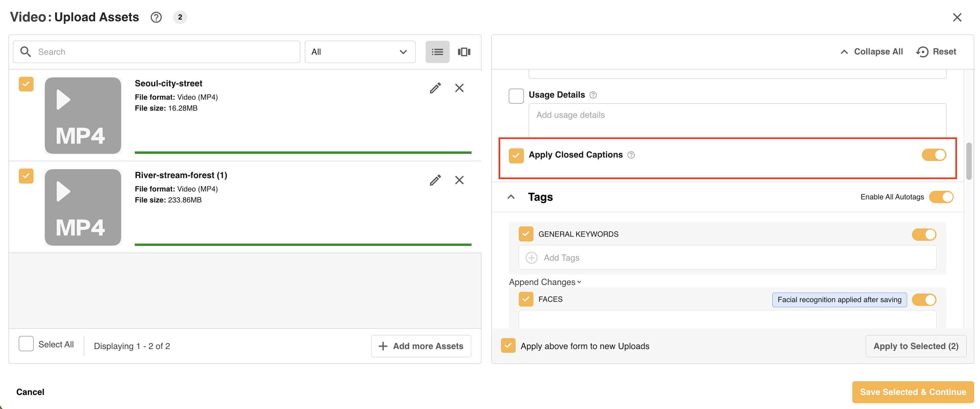Open help tooltip for Apply Closed Captions
Image resolution: width=980 pixels, height=409 pixels.
click(x=631, y=155)
